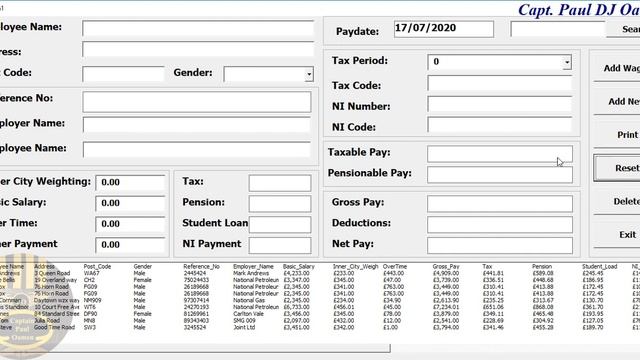
Task: Click the cell with reference number 97307414
Action: click(x=196, y=300)
